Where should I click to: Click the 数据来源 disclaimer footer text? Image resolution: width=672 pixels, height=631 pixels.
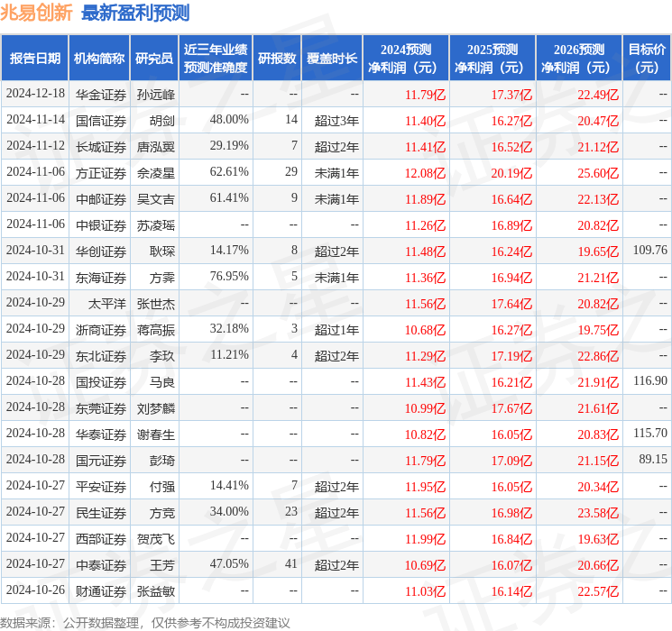pos(145,622)
